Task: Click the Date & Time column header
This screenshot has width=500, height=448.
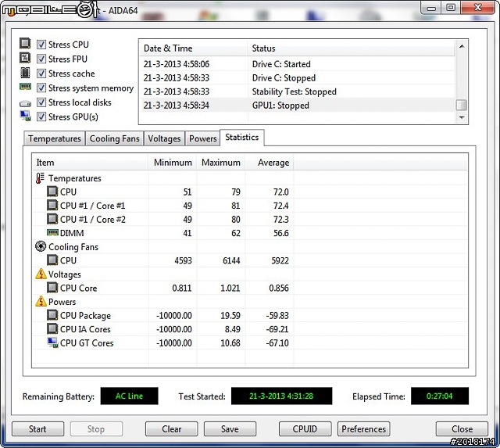Action: coord(194,48)
